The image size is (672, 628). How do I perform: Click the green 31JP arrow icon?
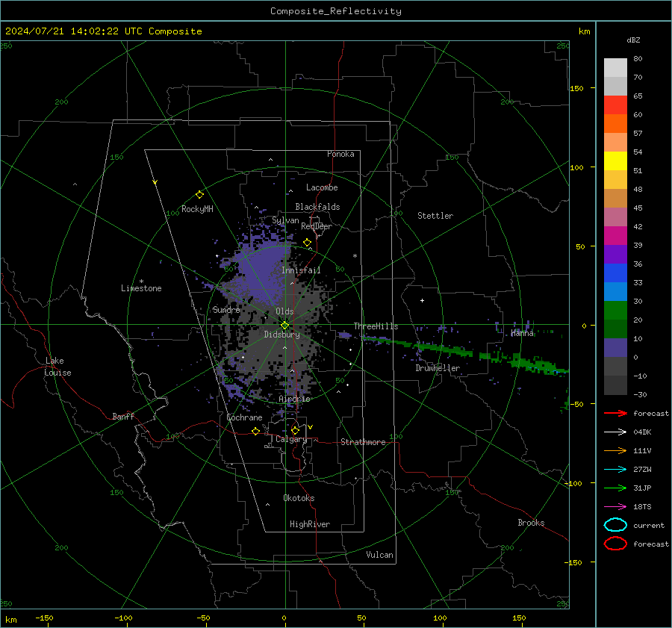(615, 488)
